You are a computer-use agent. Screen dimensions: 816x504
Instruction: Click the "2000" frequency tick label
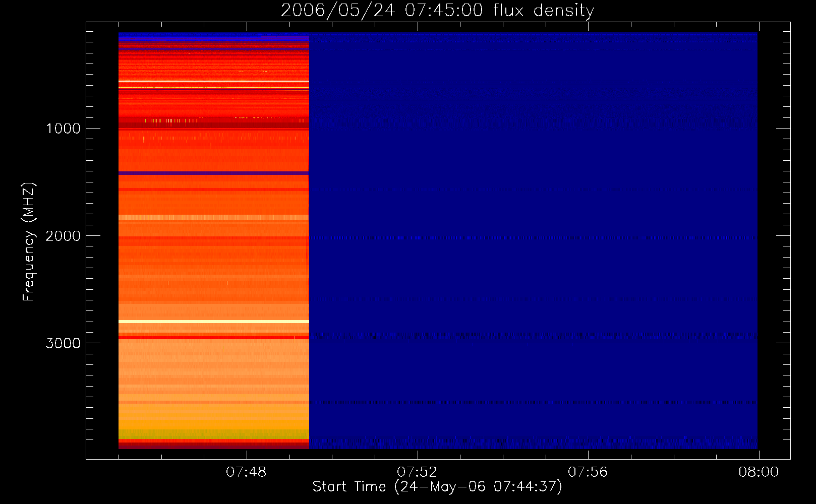click(63, 236)
